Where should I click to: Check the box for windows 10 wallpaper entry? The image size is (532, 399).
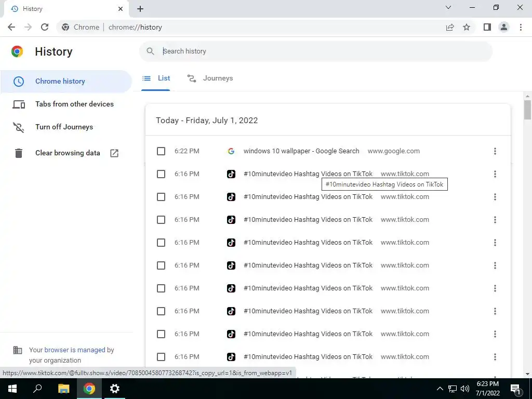(x=161, y=151)
